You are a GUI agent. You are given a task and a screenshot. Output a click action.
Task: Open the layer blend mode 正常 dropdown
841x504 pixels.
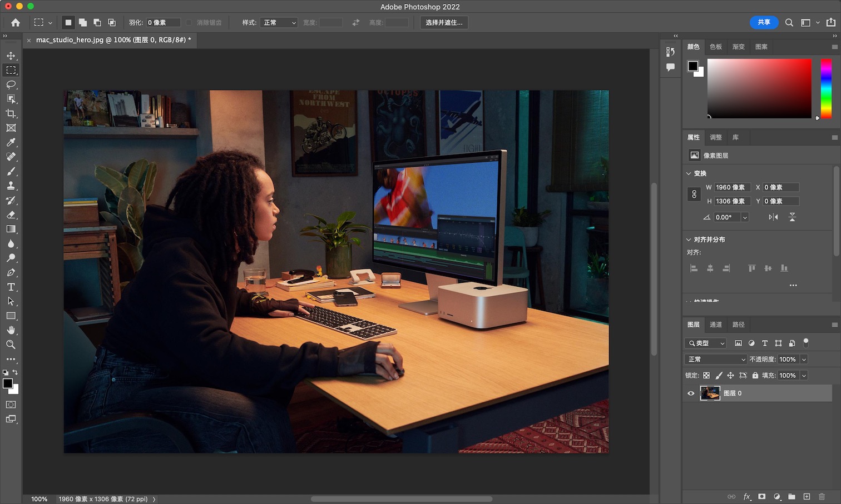click(716, 360)
